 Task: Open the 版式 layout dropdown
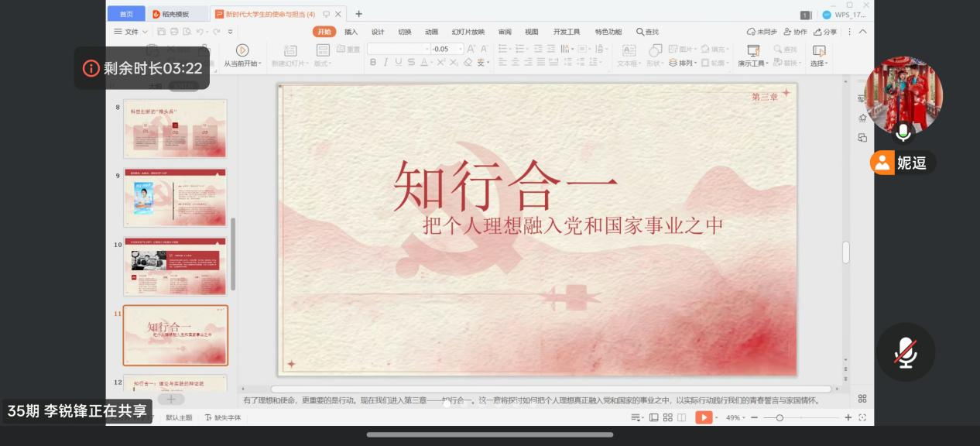coord(322,63)
